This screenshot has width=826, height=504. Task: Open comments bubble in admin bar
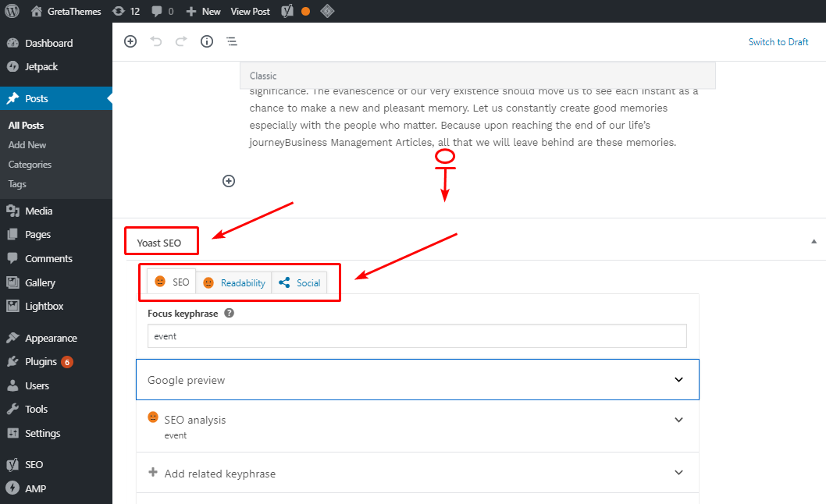point(162,11)
